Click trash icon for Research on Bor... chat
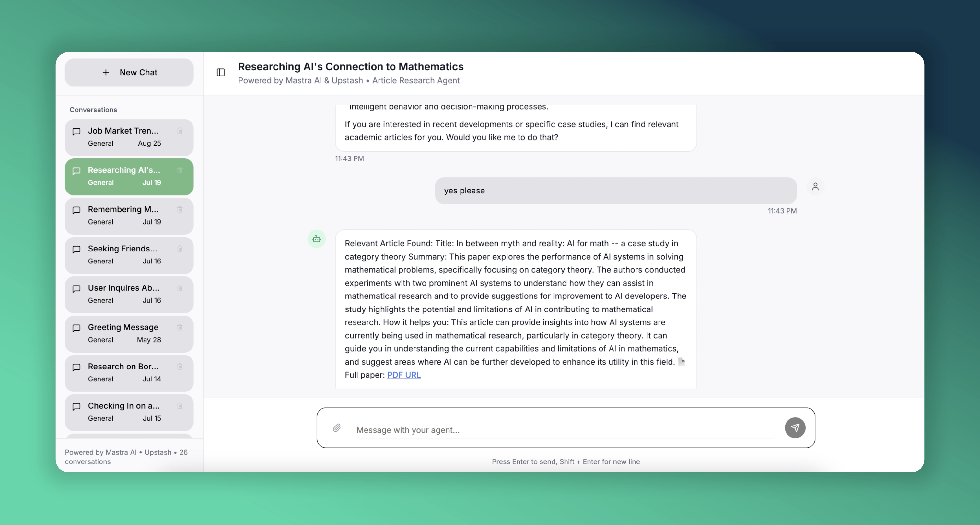 [x=180, y=367]
